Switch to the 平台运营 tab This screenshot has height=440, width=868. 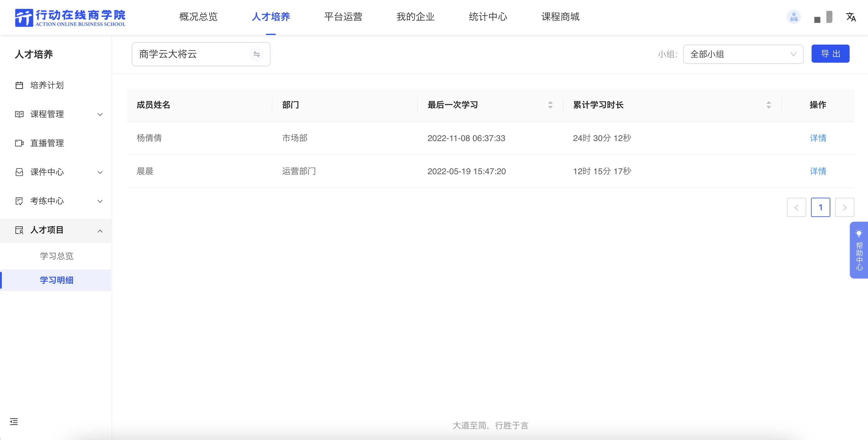pyautogui.click(x=343, y=17)
